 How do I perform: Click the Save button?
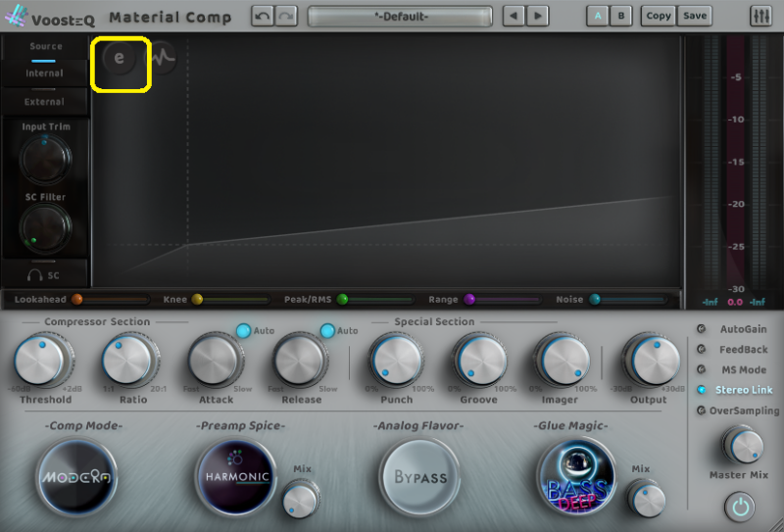[x=694, y=16]
